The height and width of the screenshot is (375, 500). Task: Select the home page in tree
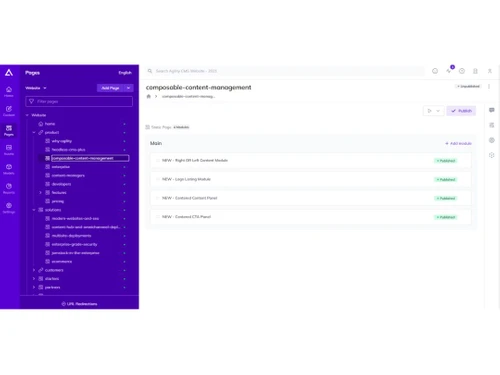(50, 124)
